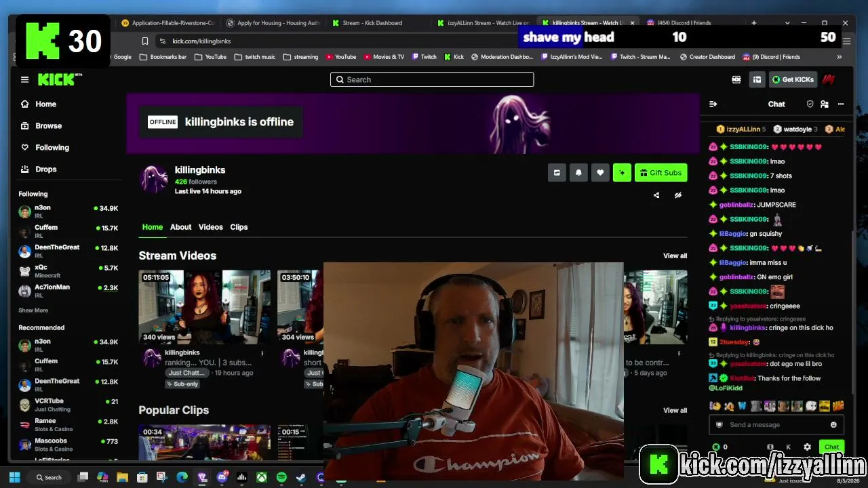Image resolution: width=868 pixels, height=488 pixels.
Task: Close the killingbinks Stream browser tab
Action: pyautogui.click(x=633, y=23)
